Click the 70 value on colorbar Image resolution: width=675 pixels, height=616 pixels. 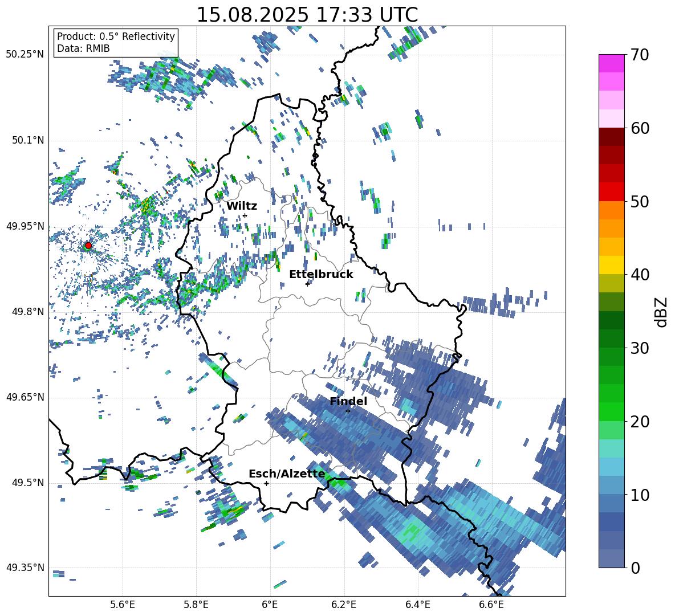point(639,55)
